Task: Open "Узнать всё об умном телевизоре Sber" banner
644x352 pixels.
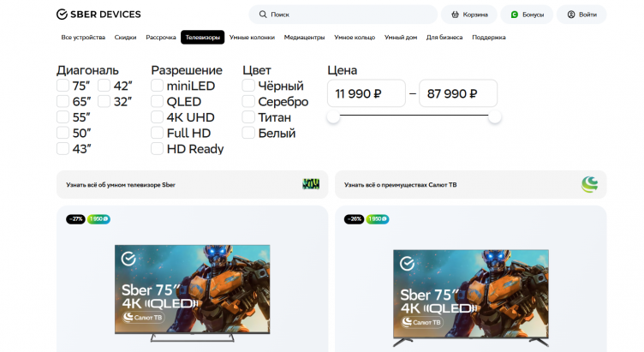Action: [x=122, y=184]
